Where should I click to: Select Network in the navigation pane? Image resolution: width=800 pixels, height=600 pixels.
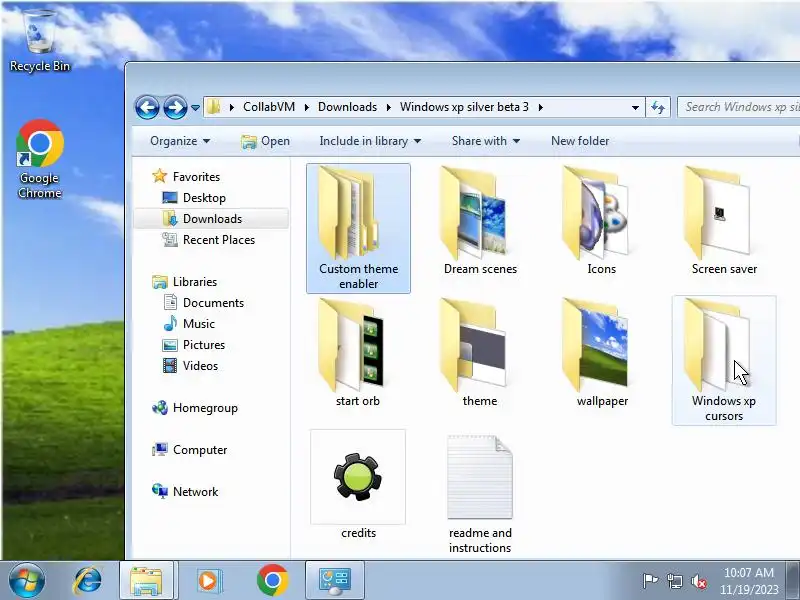[195, 491]
